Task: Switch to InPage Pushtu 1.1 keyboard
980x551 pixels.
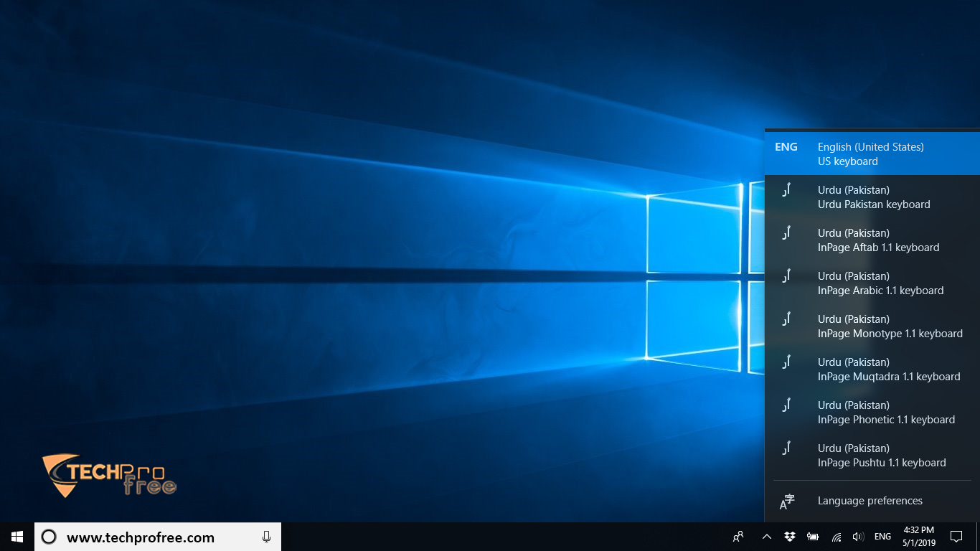Action: point(872,455)
